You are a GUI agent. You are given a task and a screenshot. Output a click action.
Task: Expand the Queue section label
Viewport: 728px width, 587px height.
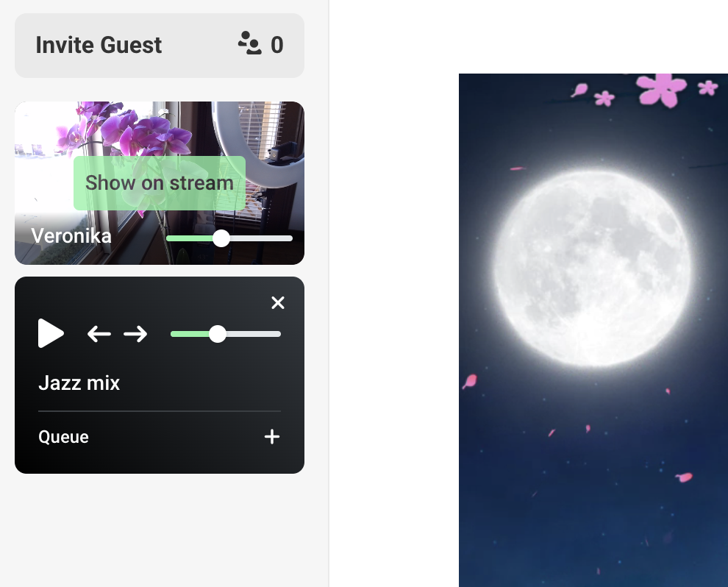(63, 437)
